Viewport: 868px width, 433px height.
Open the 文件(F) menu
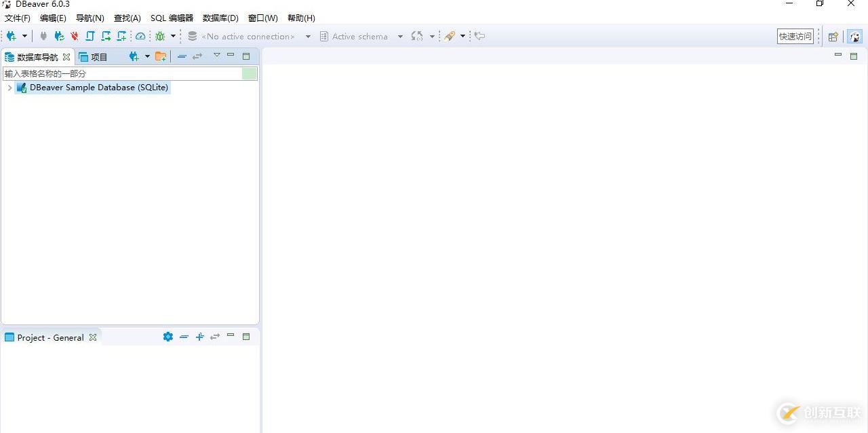pos(17,18)
